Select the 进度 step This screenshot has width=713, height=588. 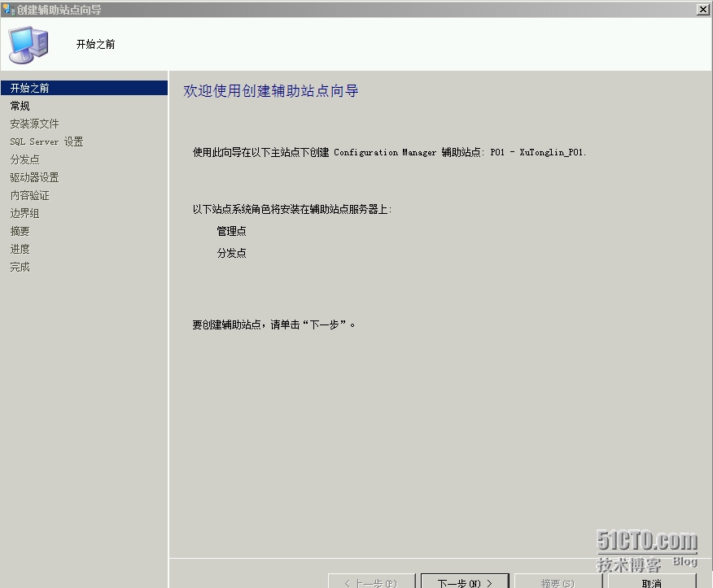20,249
